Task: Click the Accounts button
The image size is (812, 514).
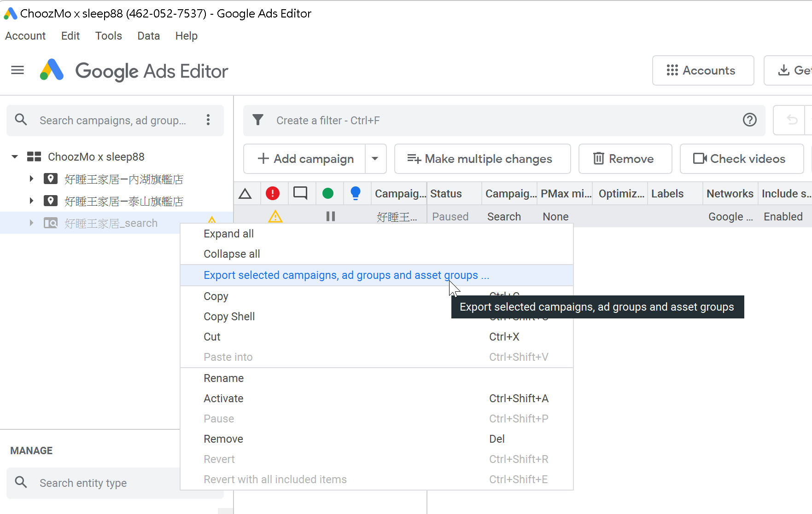Action: 702,70
